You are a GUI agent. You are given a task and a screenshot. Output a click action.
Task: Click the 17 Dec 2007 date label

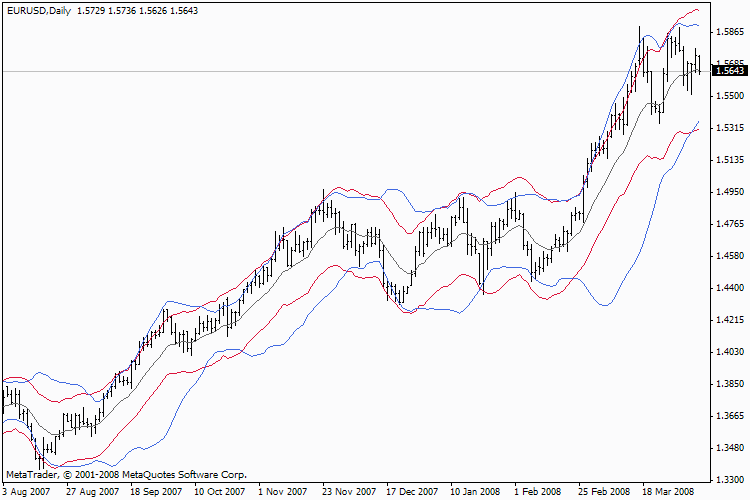point(412,491)
